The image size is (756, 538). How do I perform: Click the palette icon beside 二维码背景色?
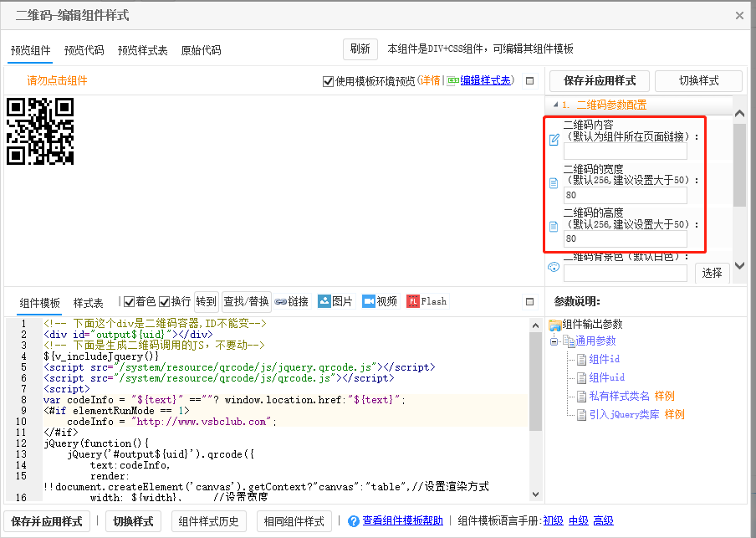pyautogui.click(x=554, y=267)
